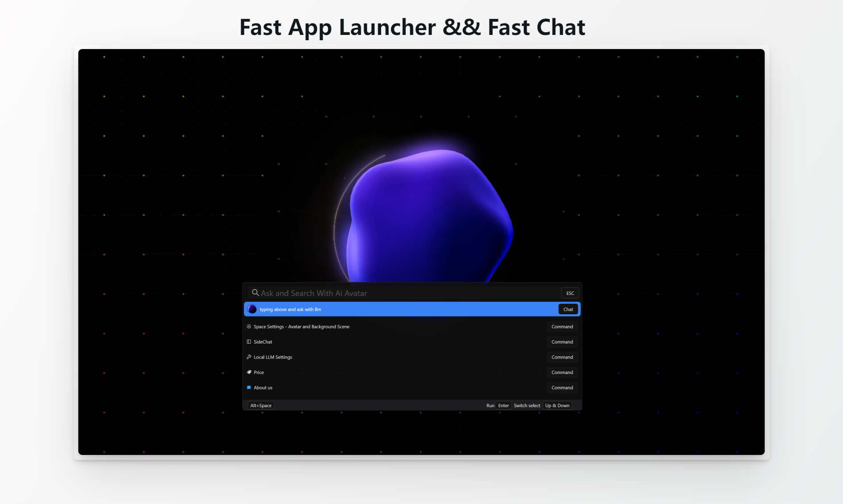The height and width of the screenshot is (504, 843).
Task: Click the avatar orb icon beside chat suggestion
Action: tap(252, 309)
